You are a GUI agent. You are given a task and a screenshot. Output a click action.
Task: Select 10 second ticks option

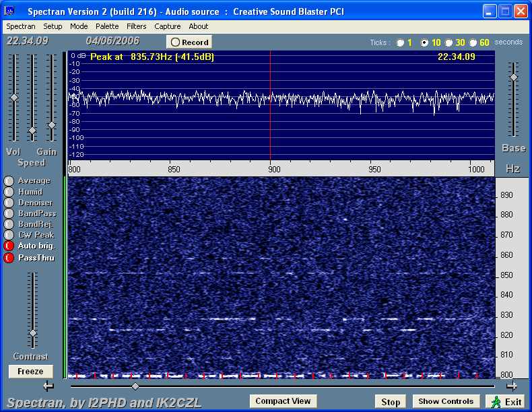(x=424, y=42)
